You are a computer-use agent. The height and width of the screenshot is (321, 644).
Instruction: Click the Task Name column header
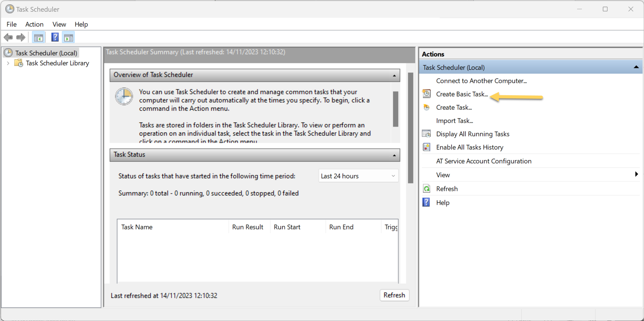coord(173,227)
